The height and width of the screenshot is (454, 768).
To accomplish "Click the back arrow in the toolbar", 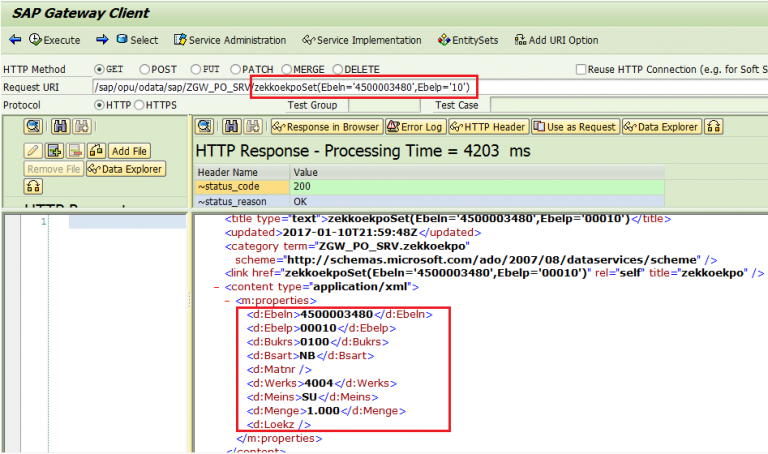I will coord(14,40).
